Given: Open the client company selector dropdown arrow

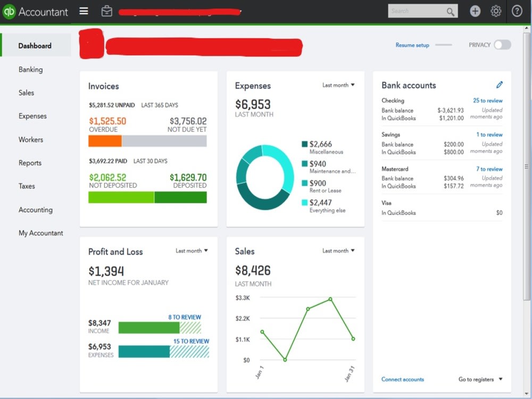Looking at the screenshot, I should click(240, 12).
